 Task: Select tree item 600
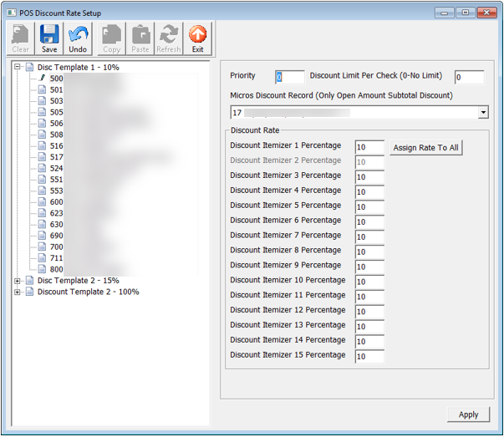[x=56, y=202]
